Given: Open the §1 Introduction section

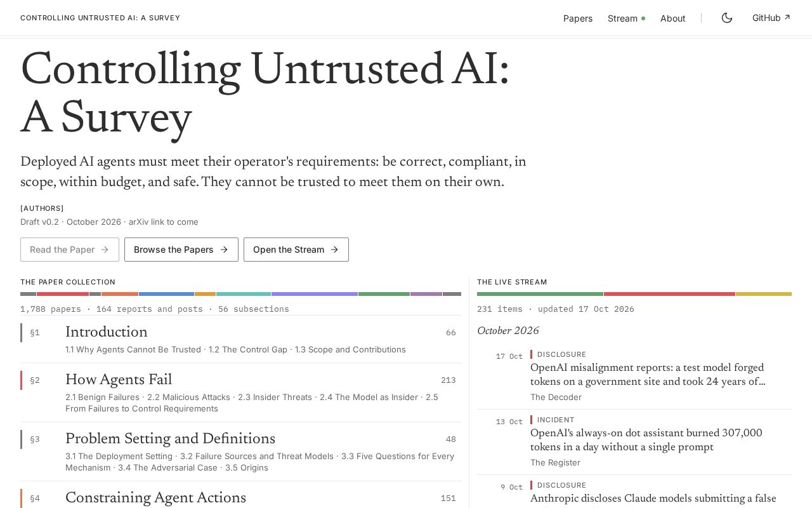Looking at the screenshot, I should (x=241, y=340).
